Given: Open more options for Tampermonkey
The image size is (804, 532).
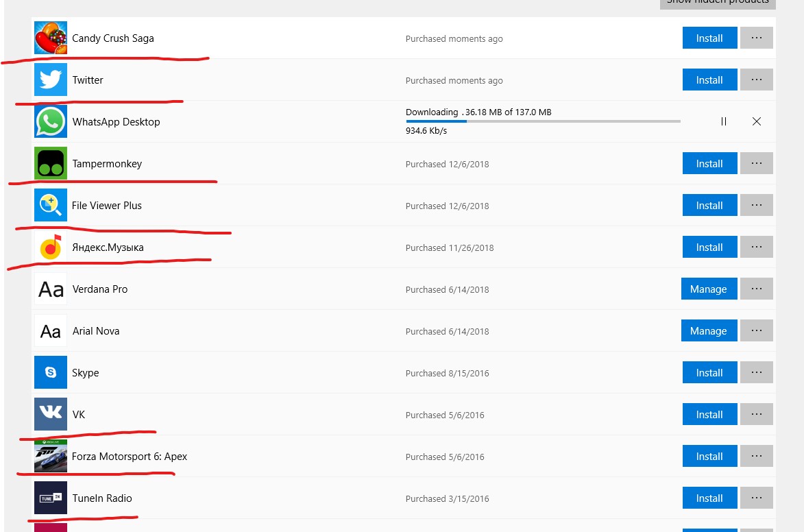Looking at the screenshot, I should [x=756, y=163].
